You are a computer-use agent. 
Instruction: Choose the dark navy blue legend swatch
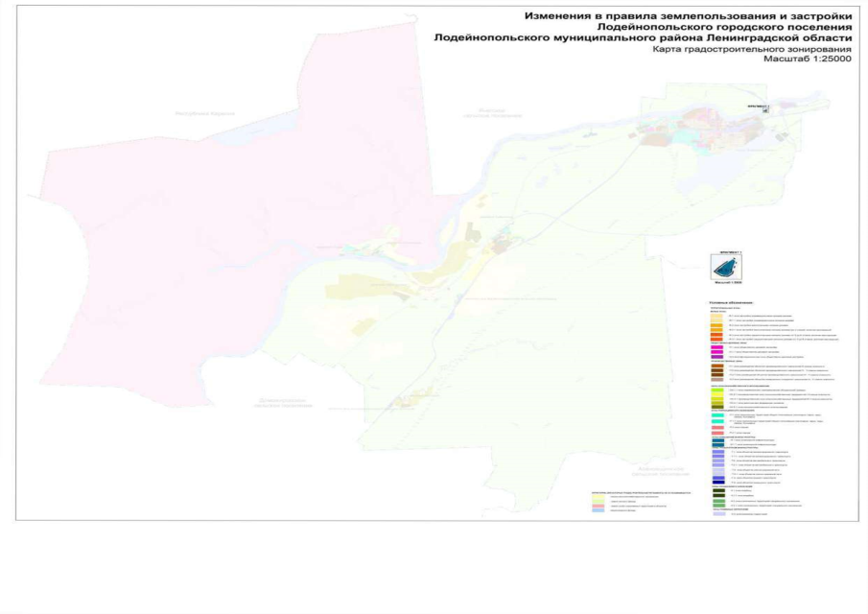(x=716, y=482)
